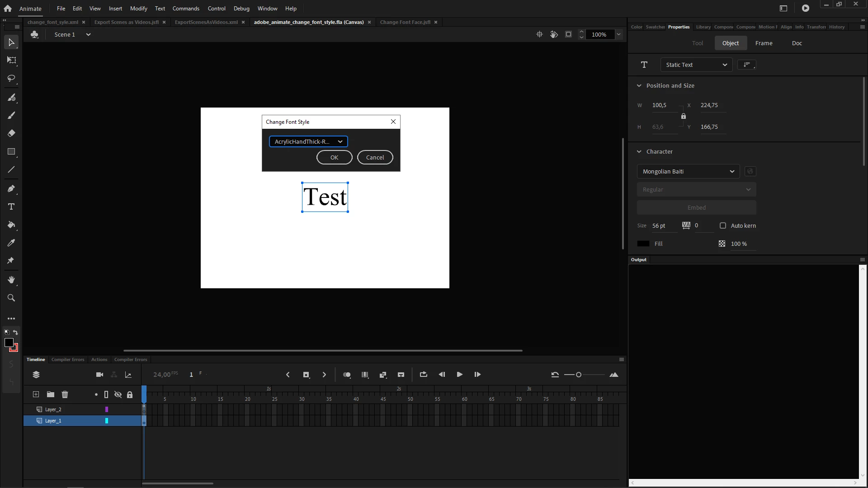Open the Static Text type dropdown
Viewport: 868px width, 488px height.
pos(696,65)
